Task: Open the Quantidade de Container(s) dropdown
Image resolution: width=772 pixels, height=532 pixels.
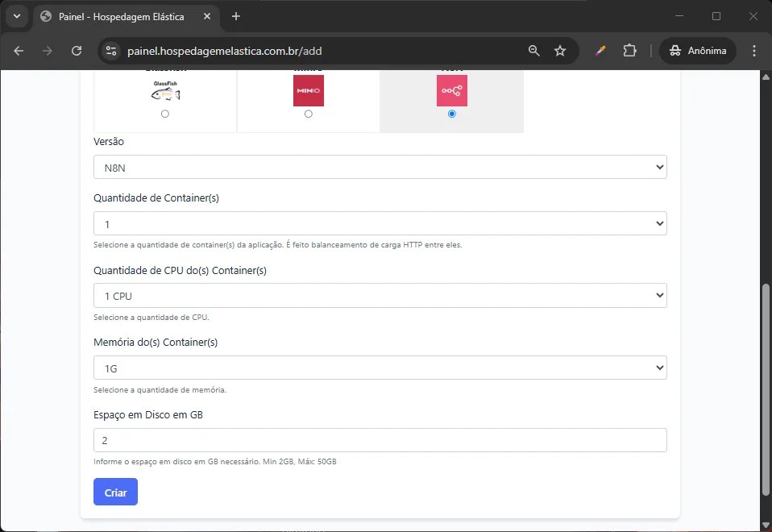Action: pyautogui.click(x=380, y=223)
